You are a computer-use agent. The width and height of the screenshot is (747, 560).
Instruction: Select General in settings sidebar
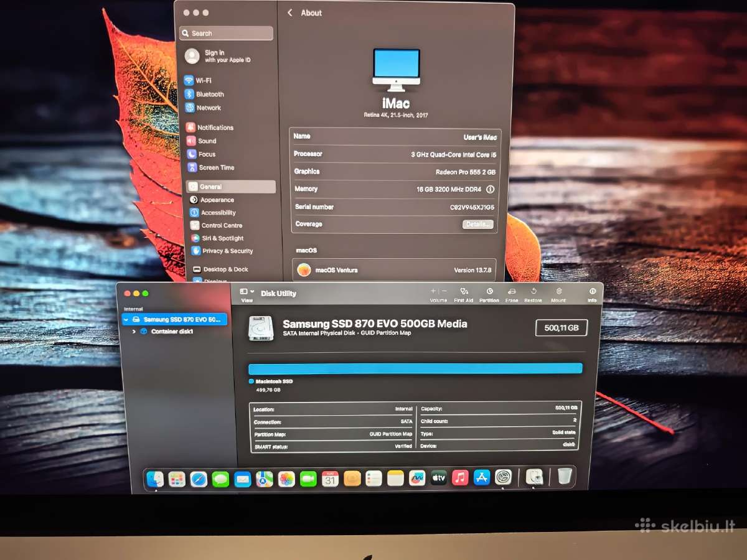(x=231, y=187)
